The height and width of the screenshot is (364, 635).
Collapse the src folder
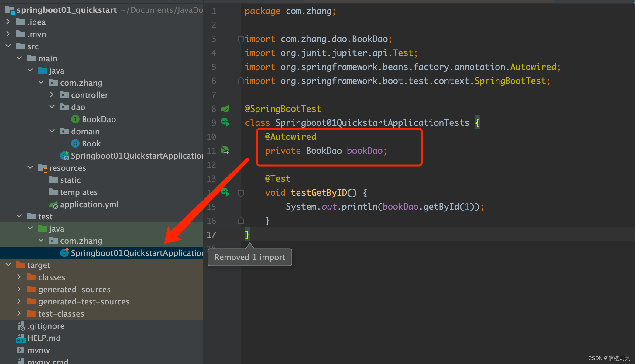coord(8,46)
